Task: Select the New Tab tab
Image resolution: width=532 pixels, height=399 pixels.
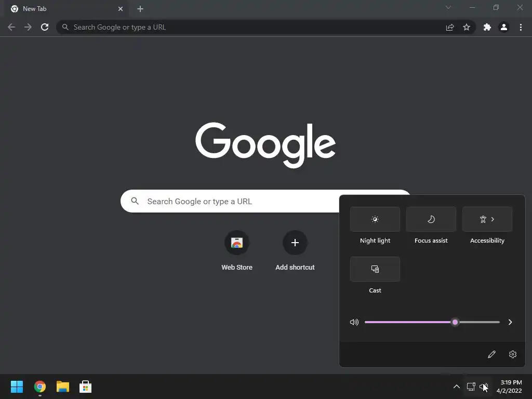Action: pyautogui.click(x=67, y=9)
